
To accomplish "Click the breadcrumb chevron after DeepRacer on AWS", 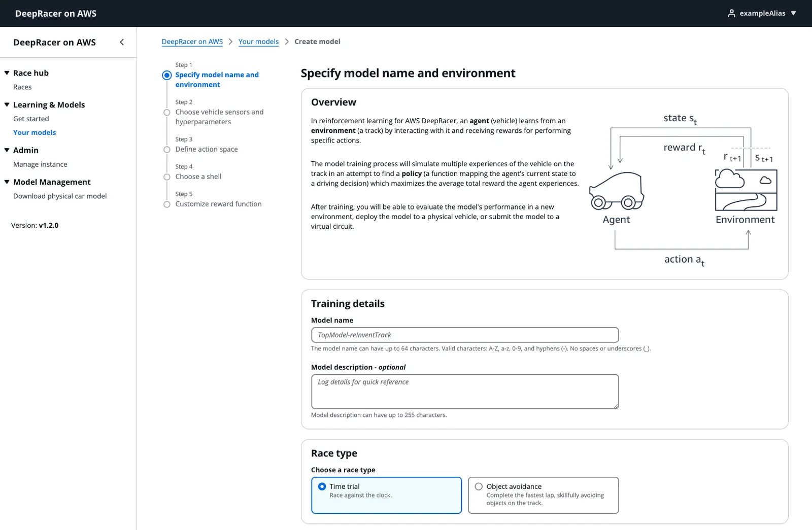I will pyautogui.click(x=230, y=42).
